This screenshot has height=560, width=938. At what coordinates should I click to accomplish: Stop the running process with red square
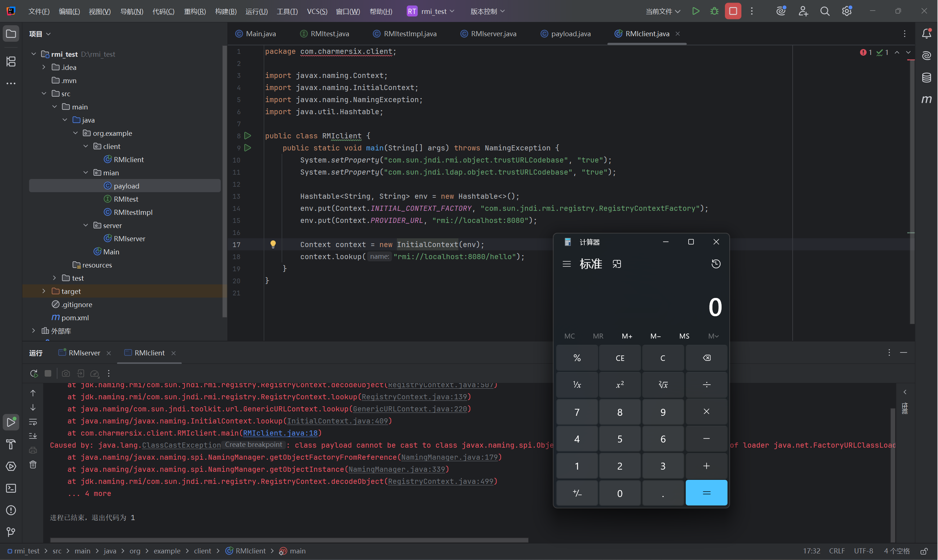733,11
